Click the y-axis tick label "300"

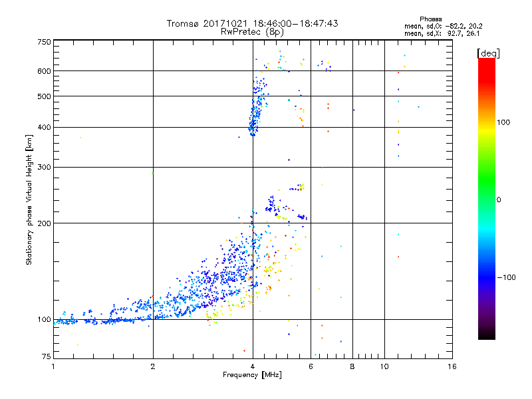click(x=44, y=167)
